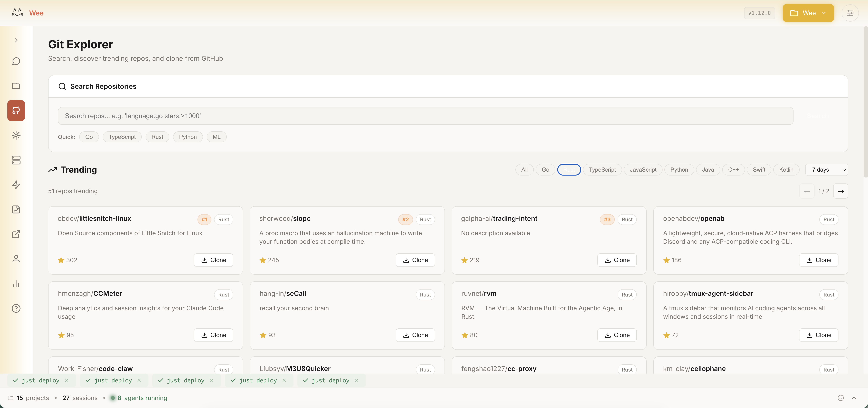This screenshot has width=868, height=408.
Task: Open the usage statistics bar-chart icon
Action: click(16, 284)
